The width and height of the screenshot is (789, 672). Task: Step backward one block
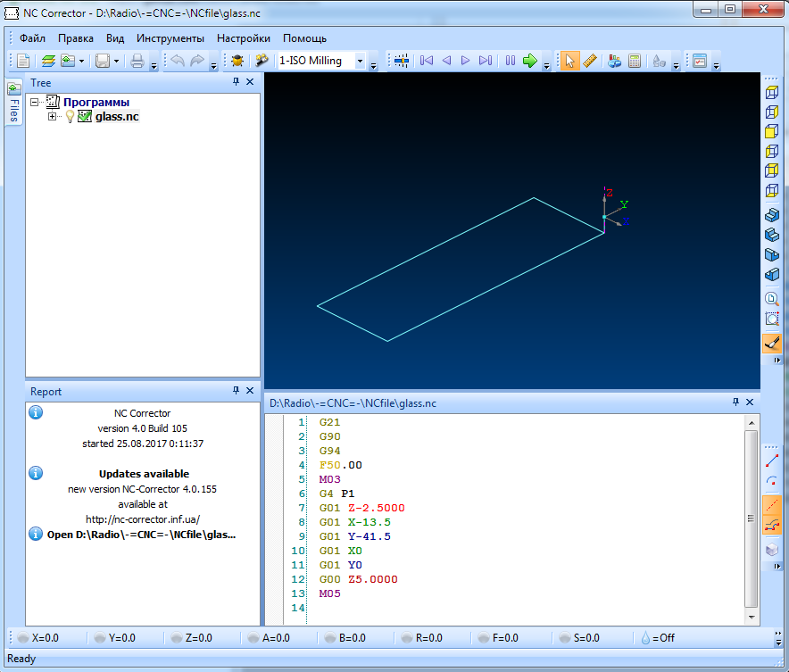pos(446,61)
